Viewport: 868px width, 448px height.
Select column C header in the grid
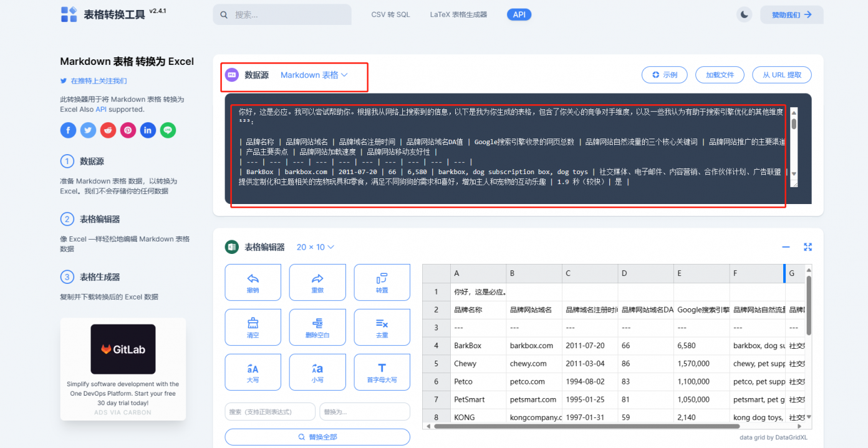pos(590,273)
